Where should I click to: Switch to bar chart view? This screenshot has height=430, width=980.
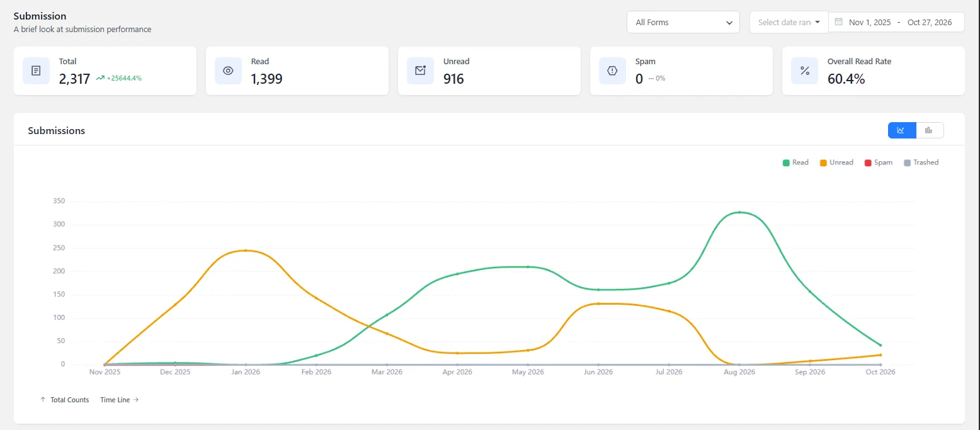coord(930,130)
